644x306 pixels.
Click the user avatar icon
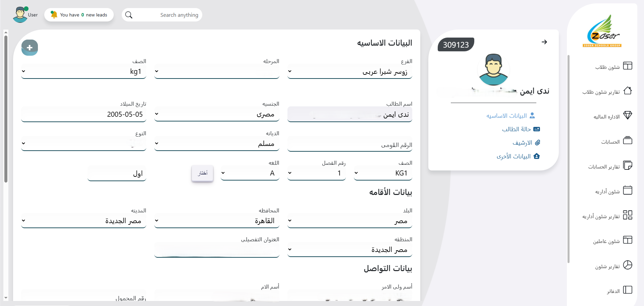[x=20, y=15]
